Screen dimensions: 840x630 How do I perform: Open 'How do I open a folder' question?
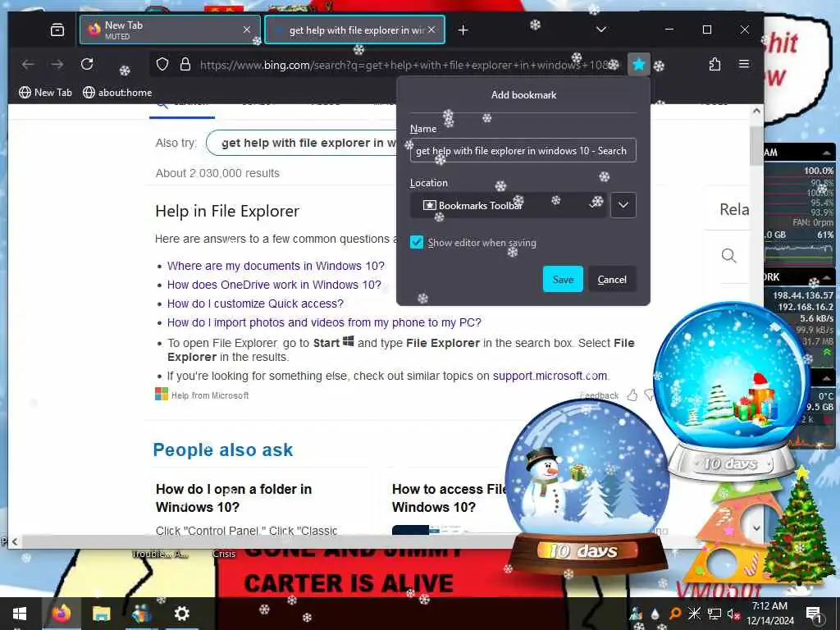(234, 498)
